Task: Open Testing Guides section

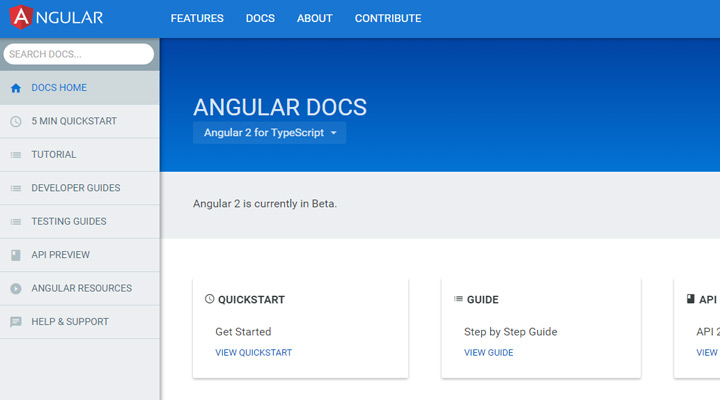Action: pos(80,222)
